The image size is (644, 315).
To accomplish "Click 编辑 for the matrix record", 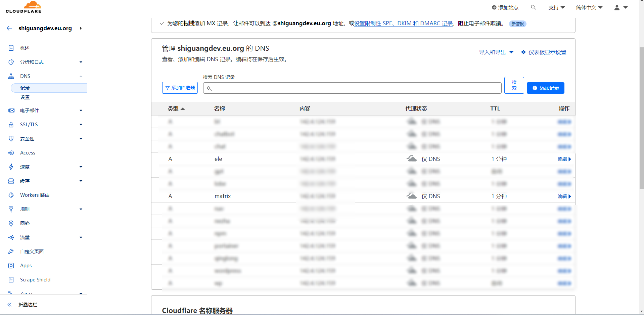I will [564, 196].
